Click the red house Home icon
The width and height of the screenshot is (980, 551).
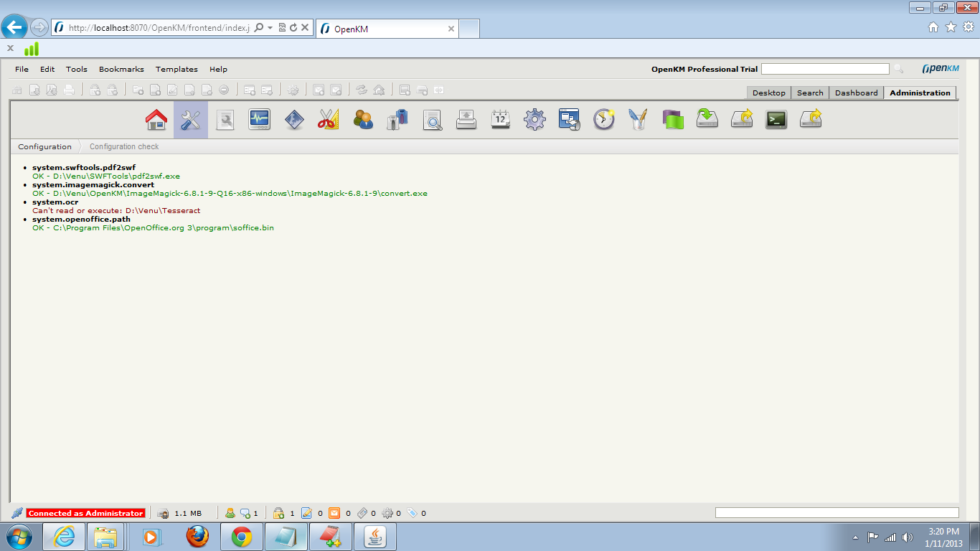pos(156,119)
